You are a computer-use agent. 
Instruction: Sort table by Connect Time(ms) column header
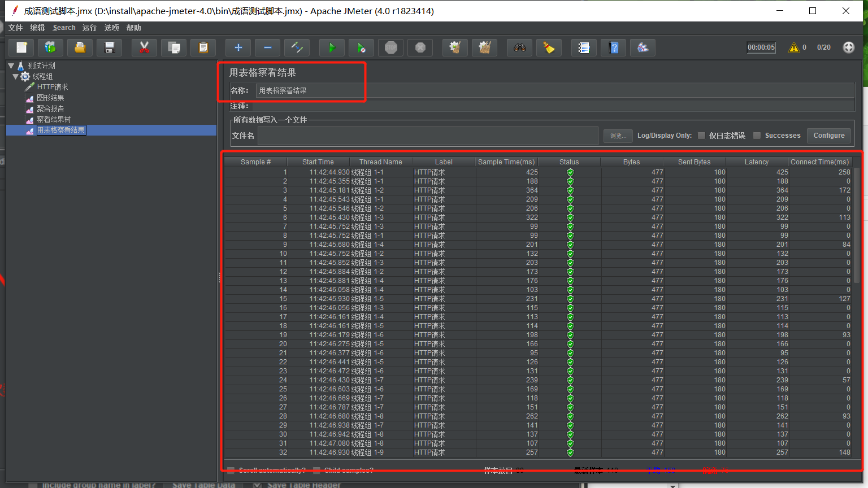pos(819,162)
